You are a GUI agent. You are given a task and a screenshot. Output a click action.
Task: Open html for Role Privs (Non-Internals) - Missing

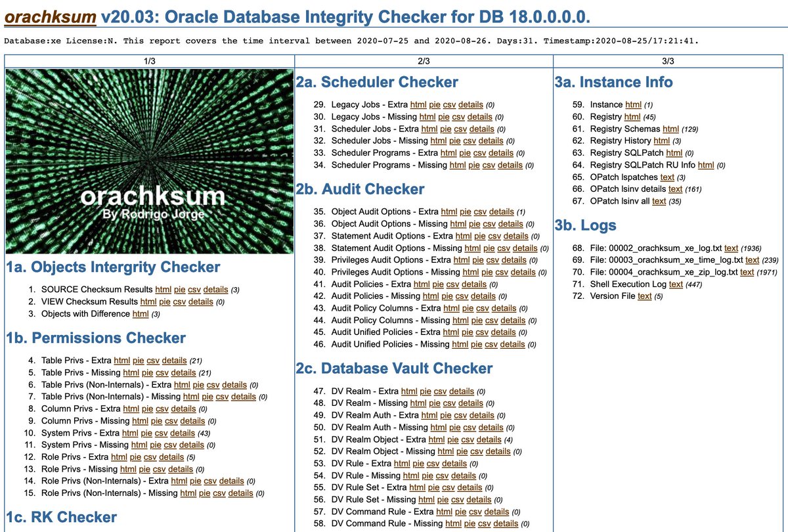(x=188, y=493)
